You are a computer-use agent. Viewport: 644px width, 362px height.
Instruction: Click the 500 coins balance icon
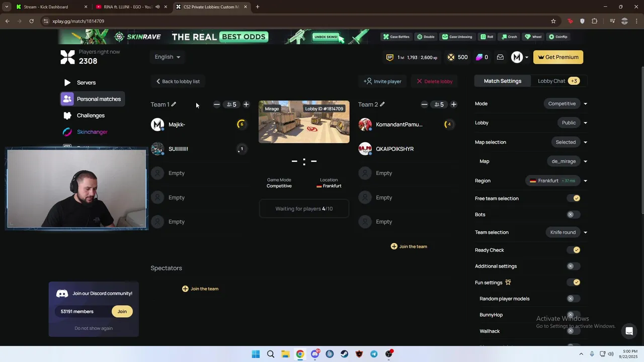point(451,57)
